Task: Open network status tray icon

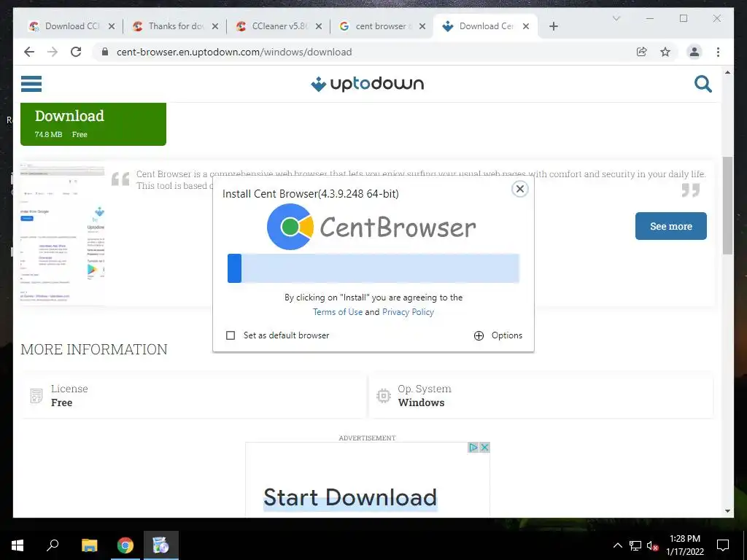Action: click(x=635, y=545)
